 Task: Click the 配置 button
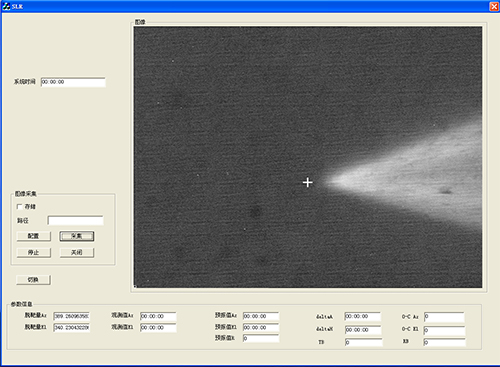(34, 236)
